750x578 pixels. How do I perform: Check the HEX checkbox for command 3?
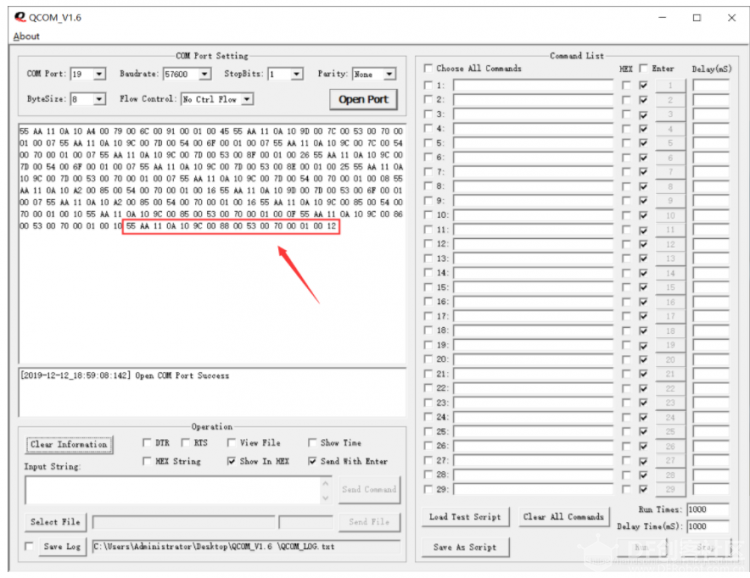tap(626, 114)
